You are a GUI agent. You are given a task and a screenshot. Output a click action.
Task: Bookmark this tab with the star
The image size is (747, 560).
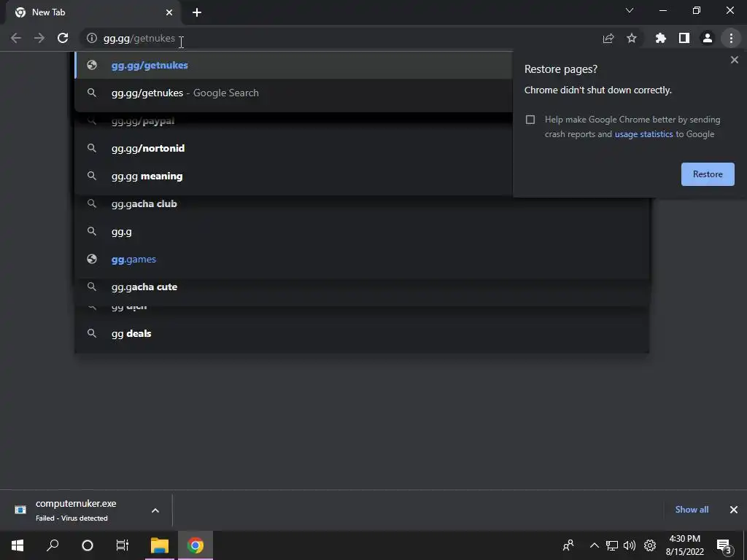tap(632, 38)
